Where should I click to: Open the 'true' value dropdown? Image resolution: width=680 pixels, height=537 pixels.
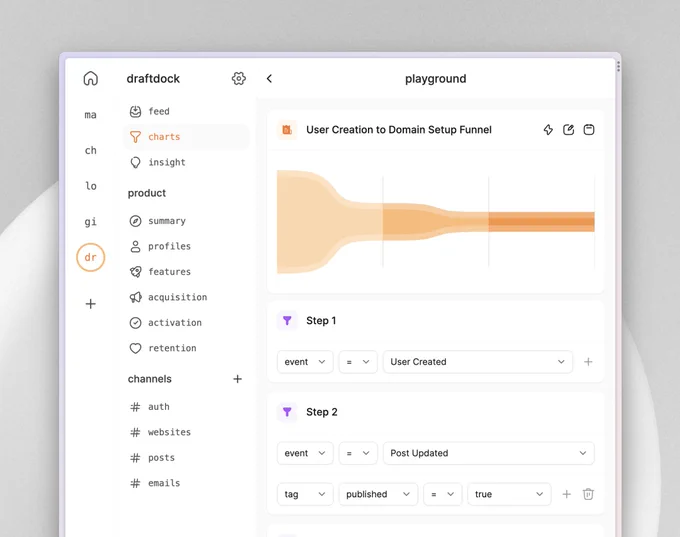[x=510, y=494]
